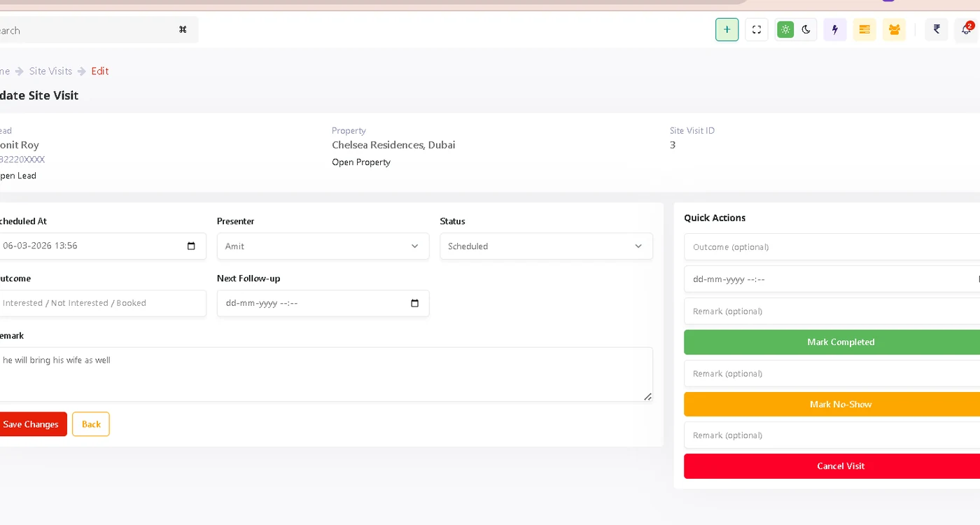The height and width of the screenshot is (525, 980).
Task: Click the Open Property link
Action: pyautogui.click(x=361, y=162)
